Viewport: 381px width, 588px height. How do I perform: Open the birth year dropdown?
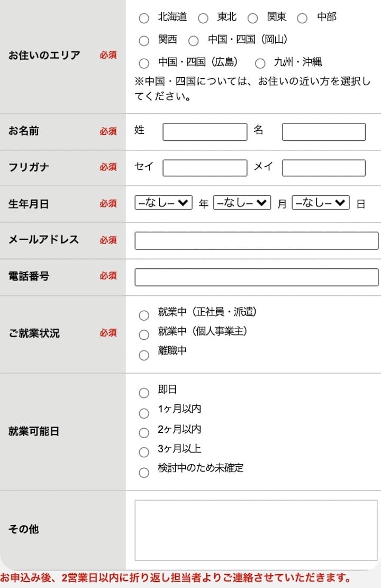[x=164, y=202]
